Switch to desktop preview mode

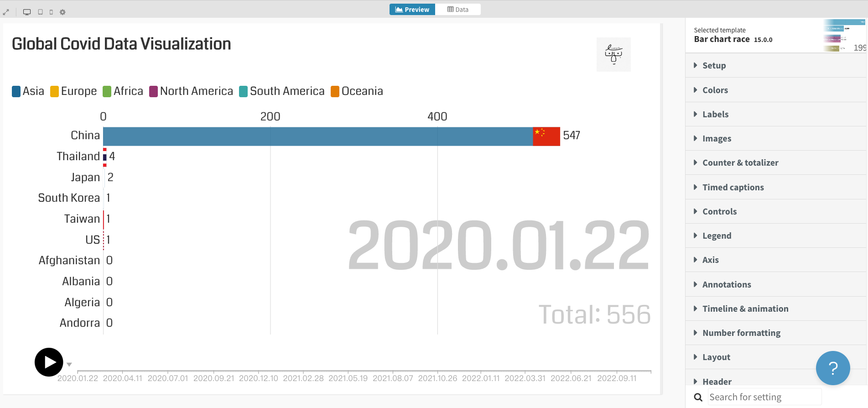click(27, 12)
